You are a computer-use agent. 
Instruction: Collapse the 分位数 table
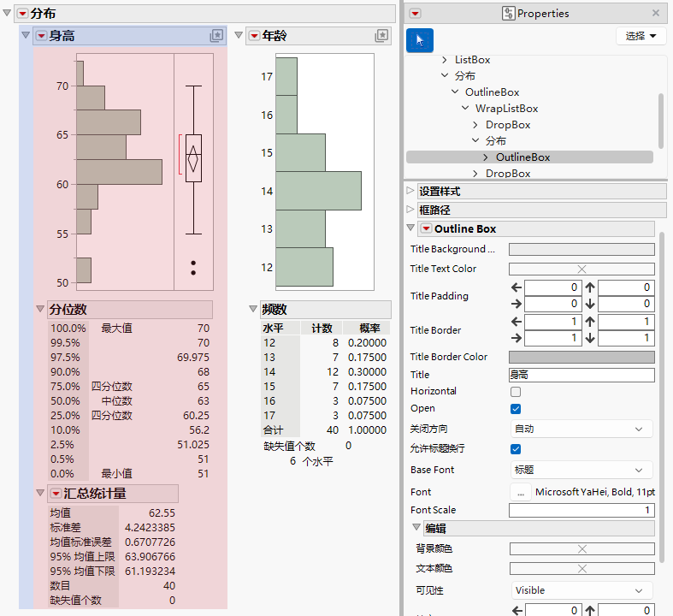pos(40,309)
